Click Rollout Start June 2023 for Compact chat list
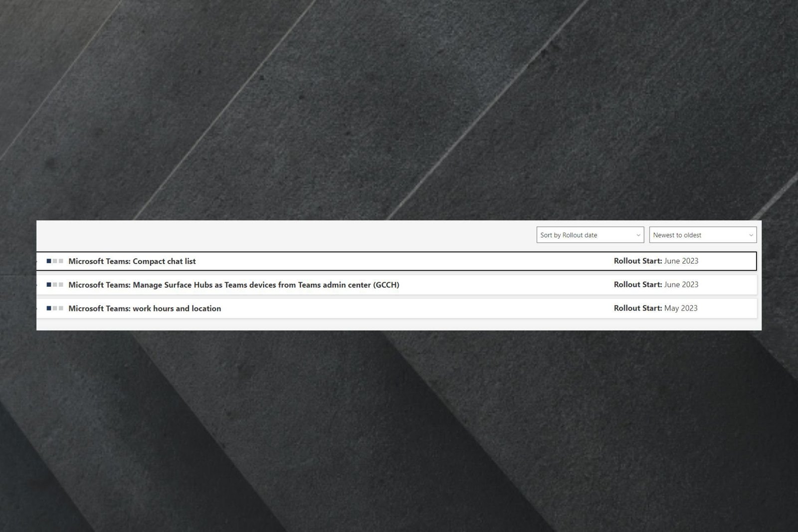The image size is (798, 532). 656,261
